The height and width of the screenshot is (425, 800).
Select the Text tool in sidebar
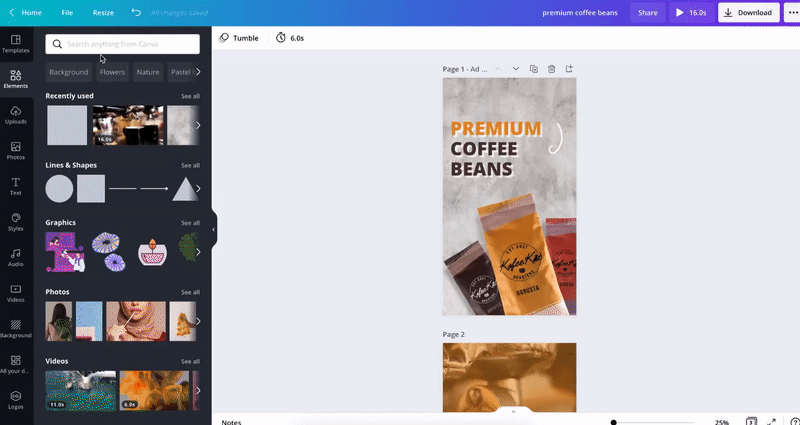click(15, 186)
